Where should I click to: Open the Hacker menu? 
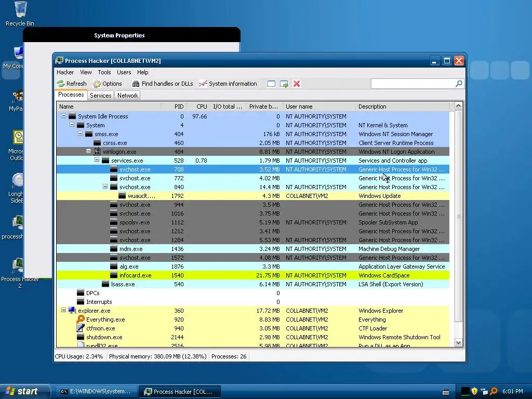[x=65, y=72]
